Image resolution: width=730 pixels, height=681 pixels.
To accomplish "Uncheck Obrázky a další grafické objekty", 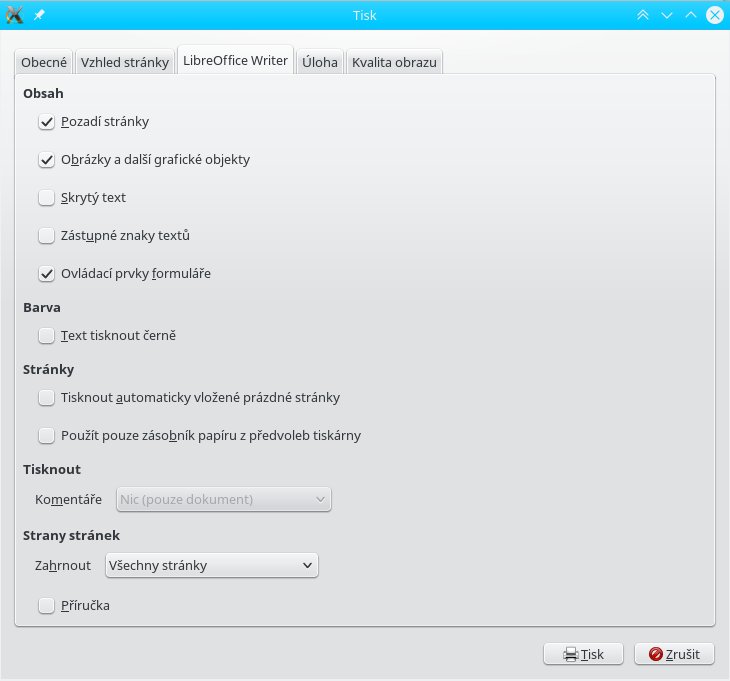I will click(x=47, y=160).
